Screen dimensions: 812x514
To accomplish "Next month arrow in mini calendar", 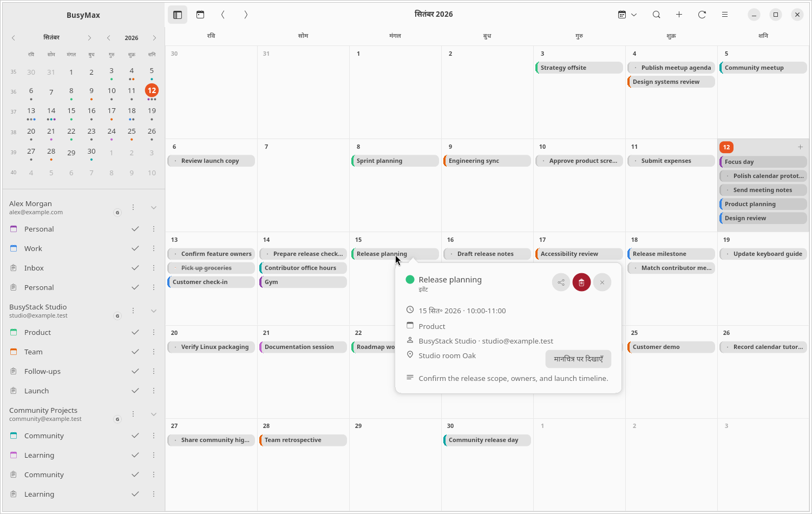I will [89, 38].
